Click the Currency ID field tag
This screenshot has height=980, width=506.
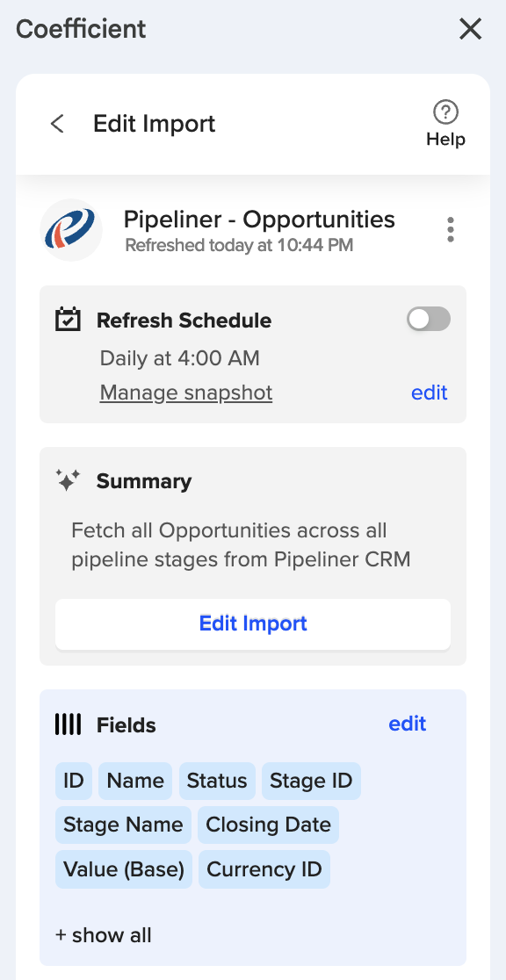point(264,869)
